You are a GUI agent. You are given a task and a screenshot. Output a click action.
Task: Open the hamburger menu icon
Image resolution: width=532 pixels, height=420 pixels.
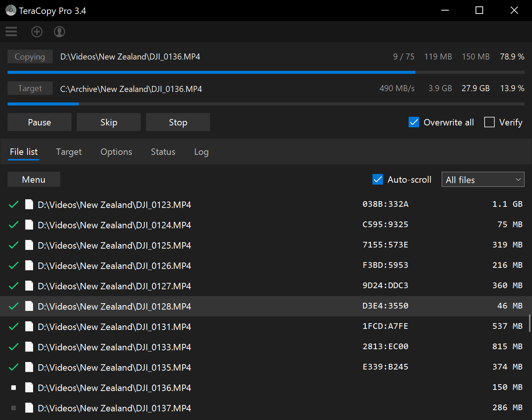coord(11,32)
